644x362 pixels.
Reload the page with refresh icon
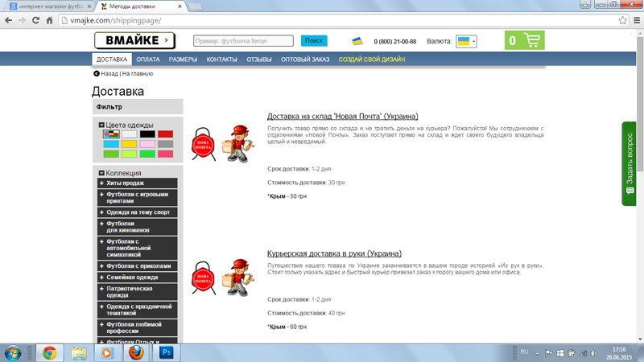(x=35, y=20)
